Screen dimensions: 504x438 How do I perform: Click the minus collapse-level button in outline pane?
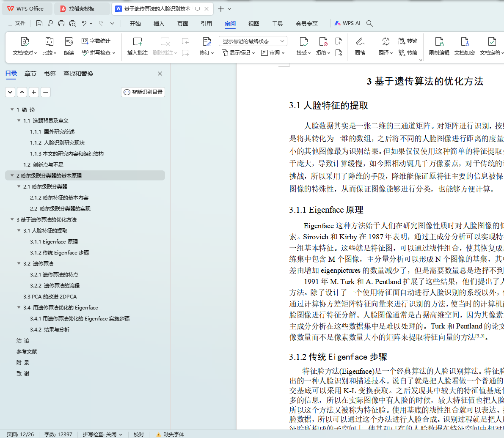pyautogui.click(x=46, y=92)
